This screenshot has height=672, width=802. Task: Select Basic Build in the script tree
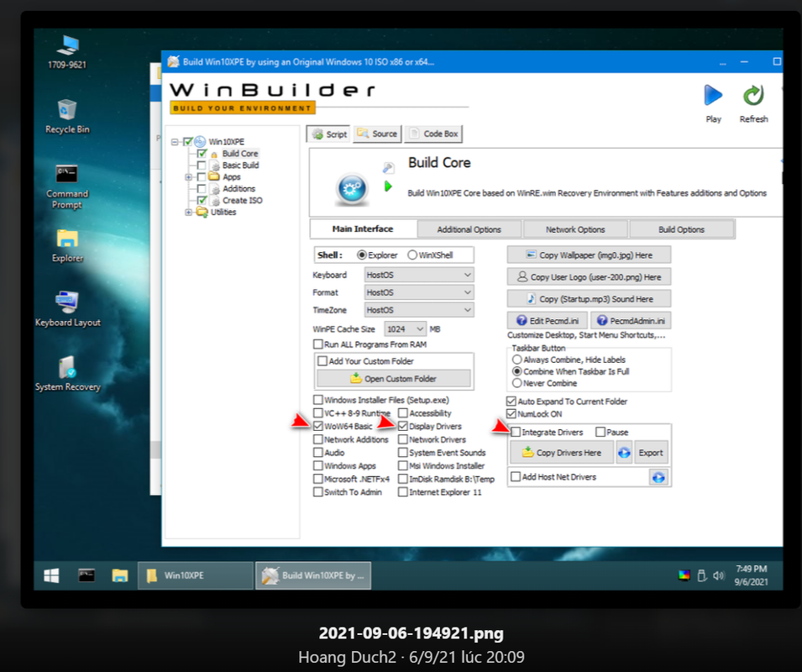pos(240,165)
